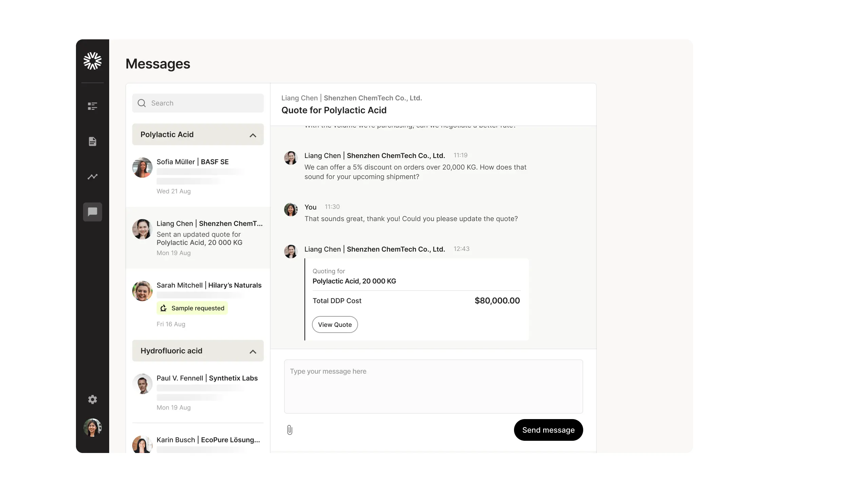Viewport: 868px width, 493px height.
Task: Click the starburst logo in sidebar
Action: [x=92, y=61]
